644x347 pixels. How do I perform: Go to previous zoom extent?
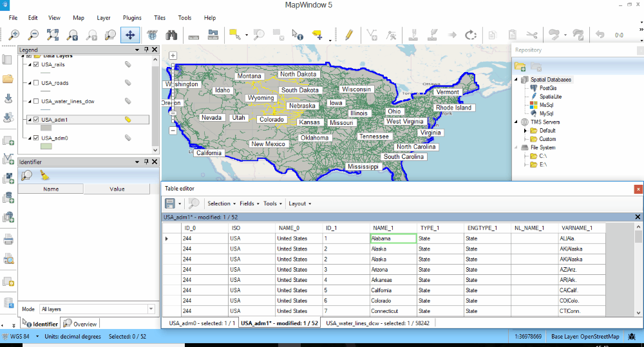[72, 35]
